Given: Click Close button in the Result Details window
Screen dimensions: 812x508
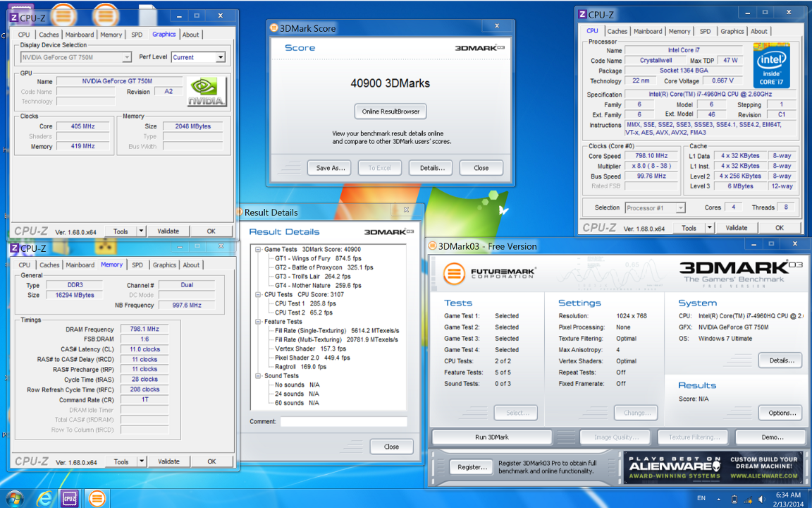Looking at the screenshot, I should pos(391,447).
